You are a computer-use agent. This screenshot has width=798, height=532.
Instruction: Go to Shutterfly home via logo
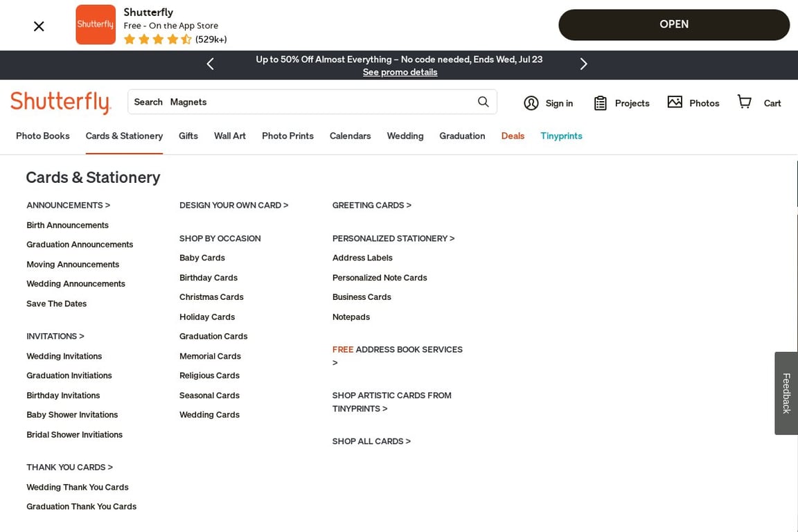click(x=60, y=103)
